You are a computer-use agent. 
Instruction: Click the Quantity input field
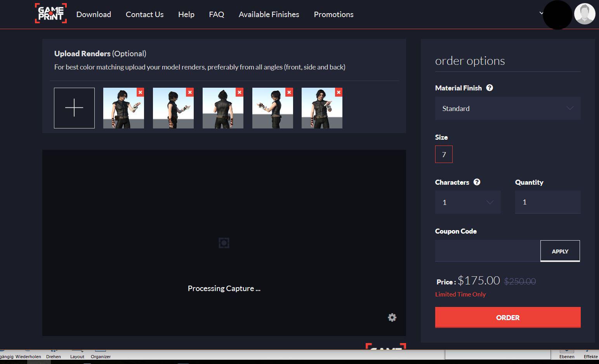548,202
